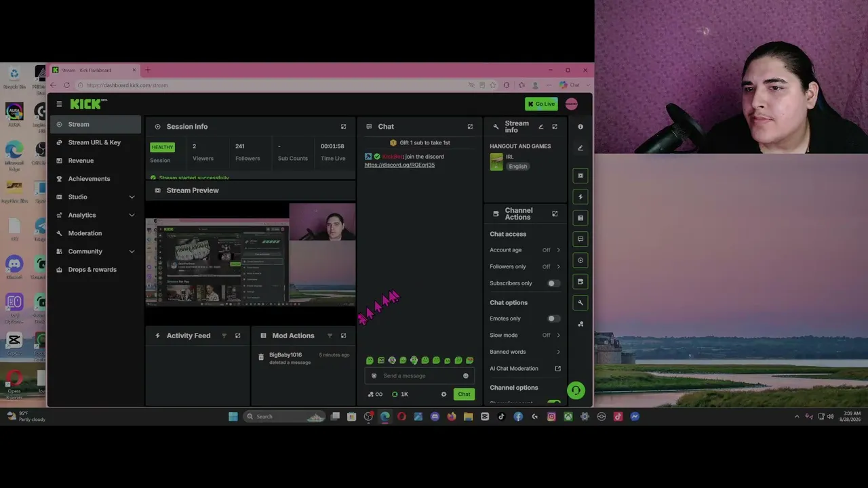
Task: Edit the Stream info
Action: pos(540,127)
